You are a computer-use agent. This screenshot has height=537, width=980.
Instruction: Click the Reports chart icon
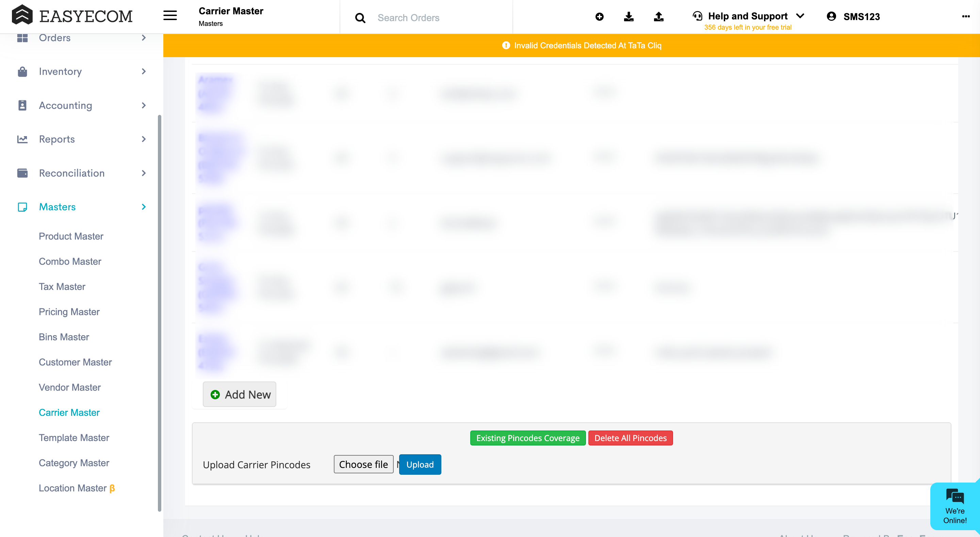coord(22,139)
